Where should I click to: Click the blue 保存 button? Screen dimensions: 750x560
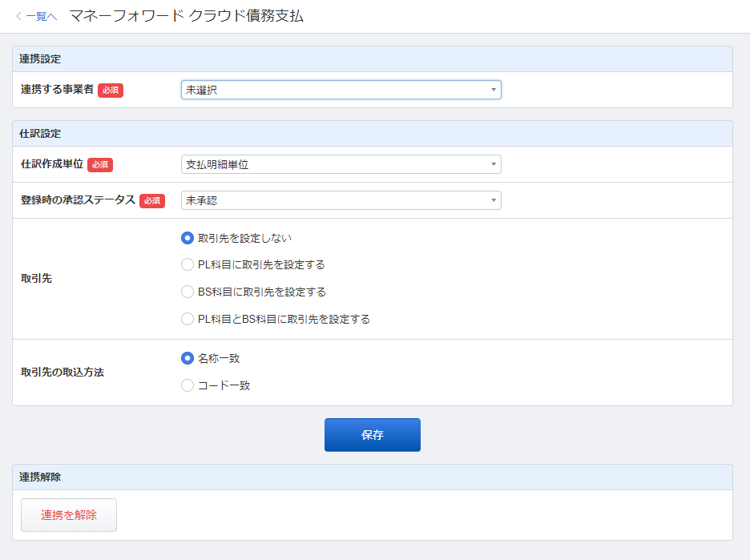(x=373, y=435)
